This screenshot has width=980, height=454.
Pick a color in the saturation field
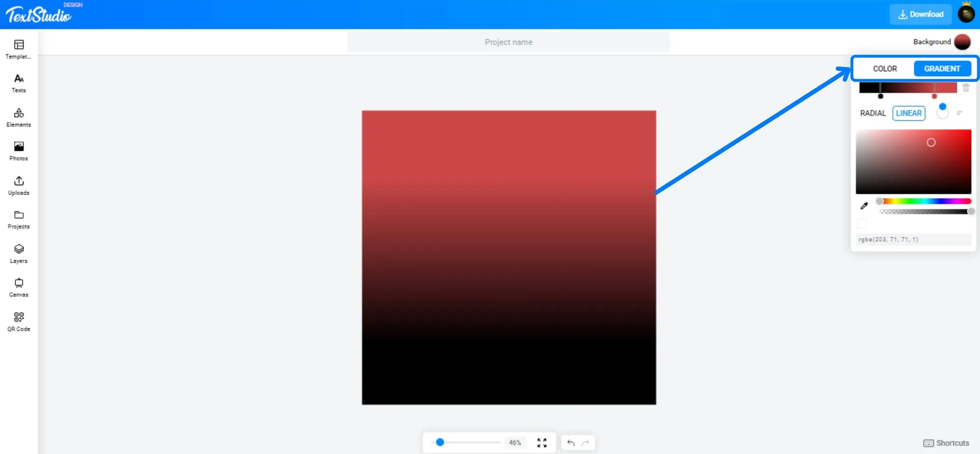pyautogui.click(x=913, y=162)
